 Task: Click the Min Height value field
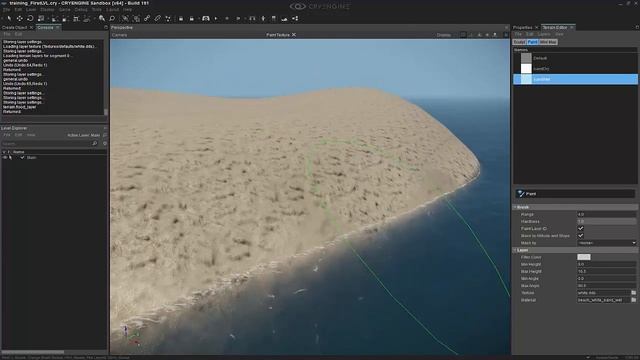pyautogui.click(x=607, y=264)
